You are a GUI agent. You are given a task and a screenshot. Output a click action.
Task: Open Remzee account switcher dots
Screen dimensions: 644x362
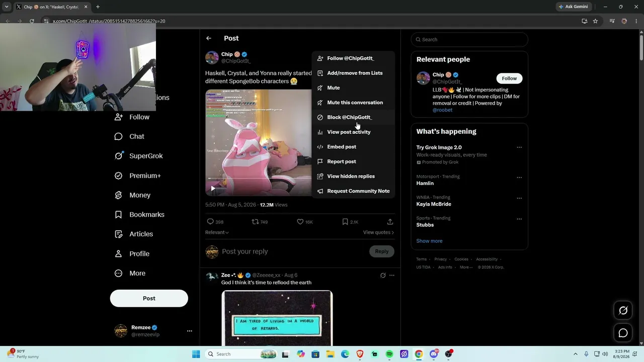(x=190, y=331)
